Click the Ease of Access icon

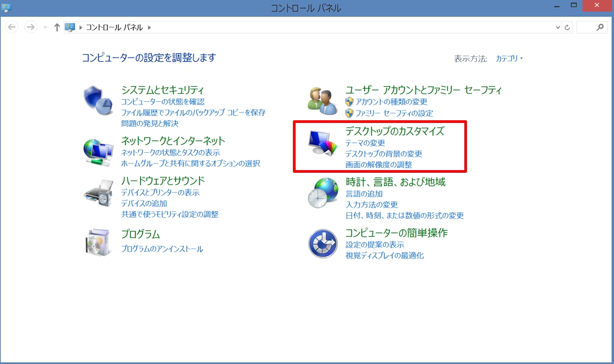(x=323, y=244)
